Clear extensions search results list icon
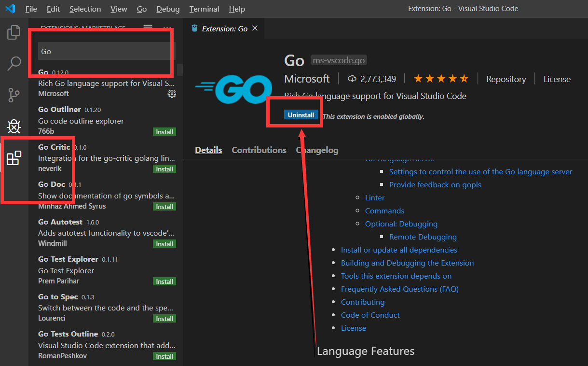This screenshot has width=588, height=366. coord(148,28)
